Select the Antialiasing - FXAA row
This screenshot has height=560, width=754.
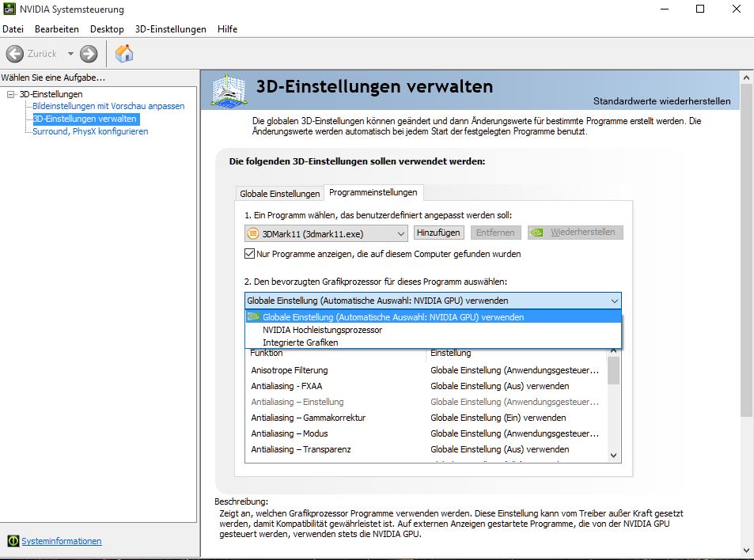(x=426, y=386)
